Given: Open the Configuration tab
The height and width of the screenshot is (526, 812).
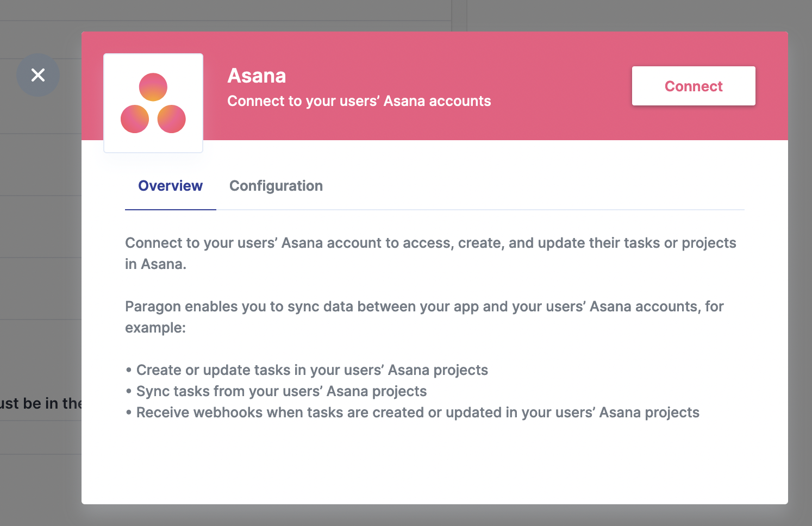Looking at the screenshot, I should click(x=276, y=186).
